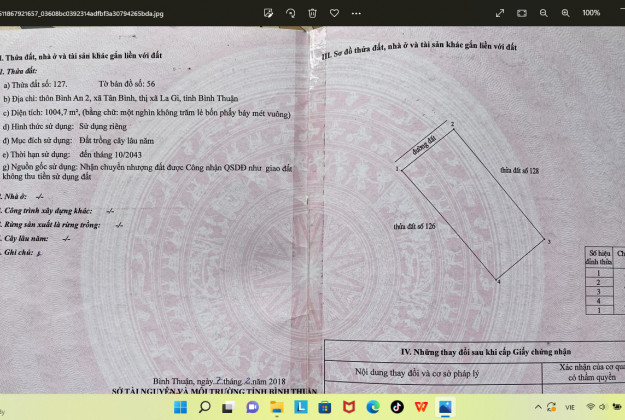Fit image to window

pos(522,13)
